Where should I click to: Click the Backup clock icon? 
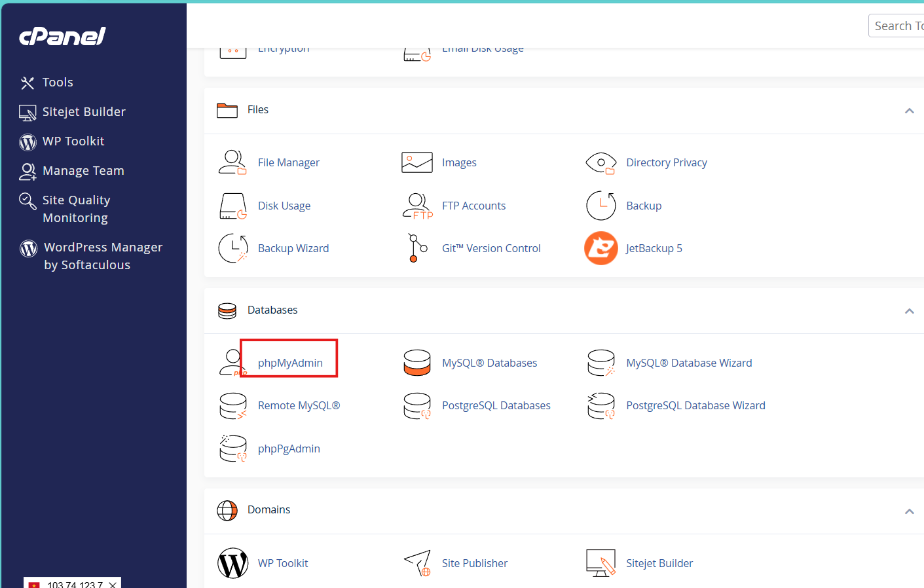[x=601, y=206]
